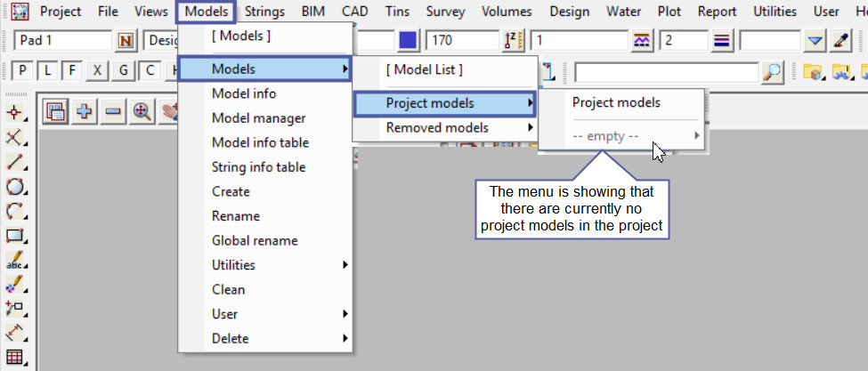Click the blue colour swatch
Viewport: 868px width, 371px height.
[409, 41]
